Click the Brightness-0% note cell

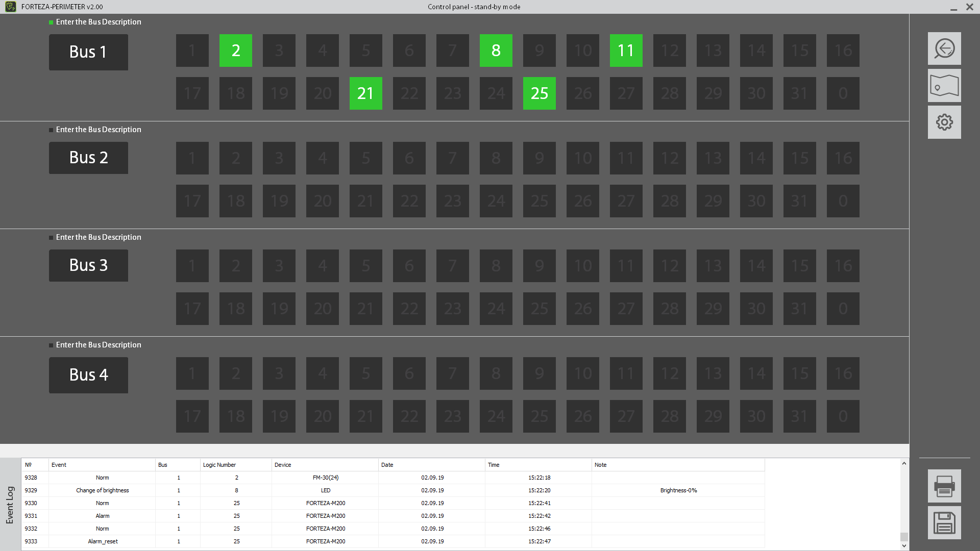tap(678, 490)
